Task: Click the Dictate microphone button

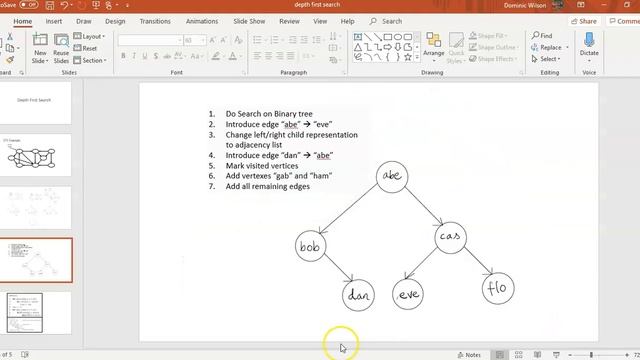Action: coord(589,47)
